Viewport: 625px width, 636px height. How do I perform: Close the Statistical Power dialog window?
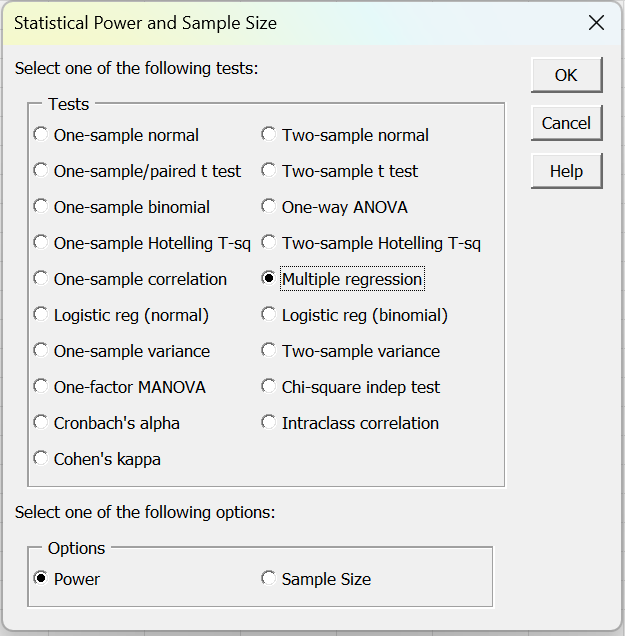(596, 23)
